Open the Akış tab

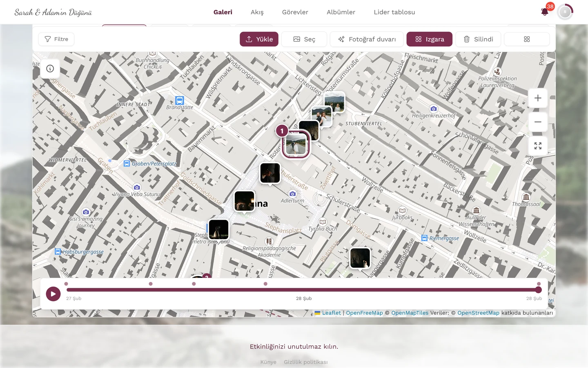pyautogui.click(x=257, y=12)
